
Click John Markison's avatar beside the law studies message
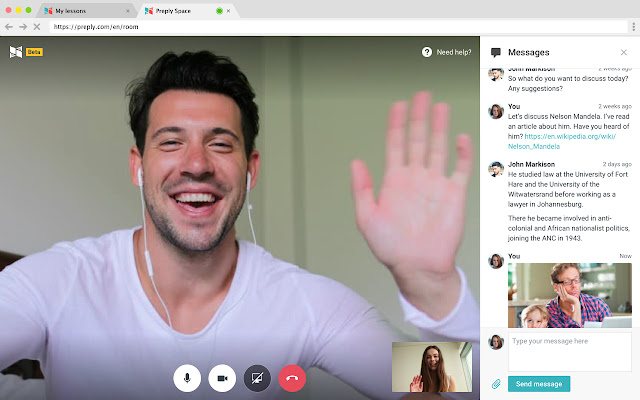(496, 169)
